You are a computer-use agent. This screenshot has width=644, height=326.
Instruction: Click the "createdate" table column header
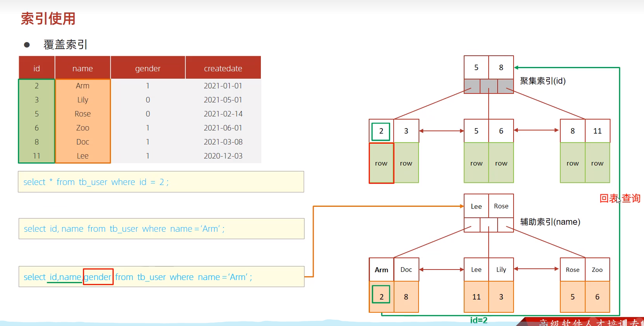[223, 69]
